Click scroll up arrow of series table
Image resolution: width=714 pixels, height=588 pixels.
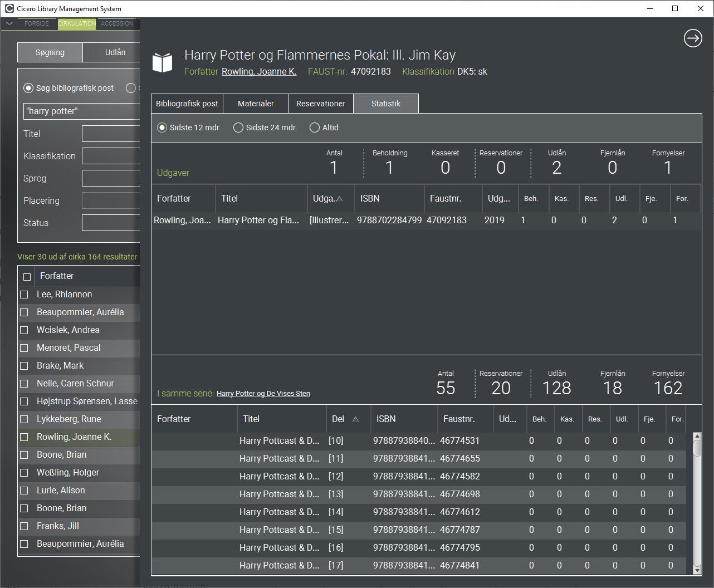(697, 437)
